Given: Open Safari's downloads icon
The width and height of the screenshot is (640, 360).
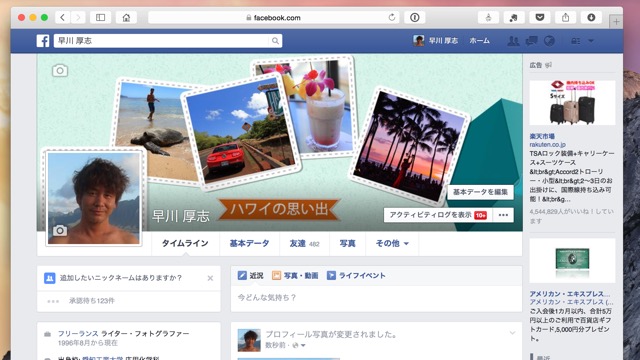Looking at the screenshot, I should (x=591, y=18).
